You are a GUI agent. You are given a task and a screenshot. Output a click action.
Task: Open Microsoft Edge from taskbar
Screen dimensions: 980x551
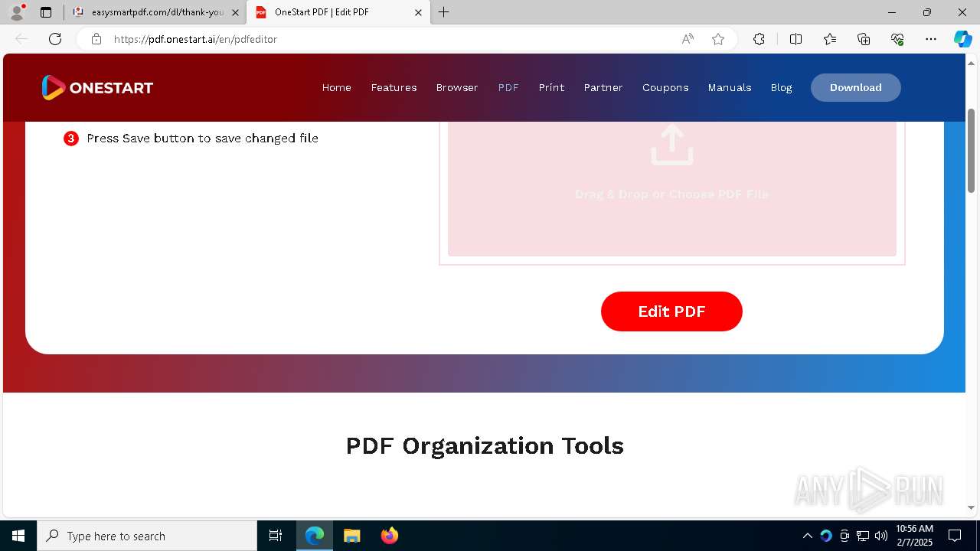click(x=315, y=536)
